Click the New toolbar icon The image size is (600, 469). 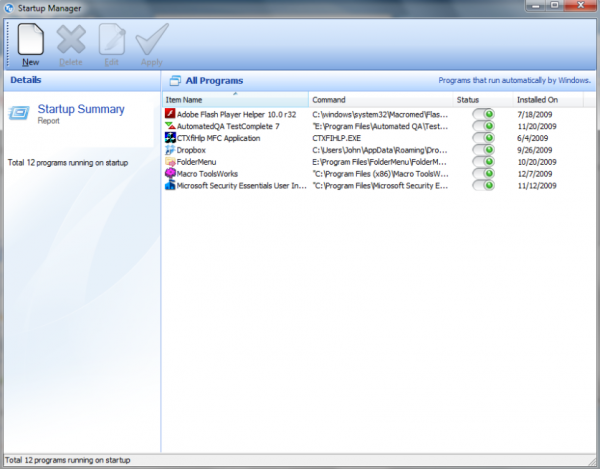(x=31, y=39)
